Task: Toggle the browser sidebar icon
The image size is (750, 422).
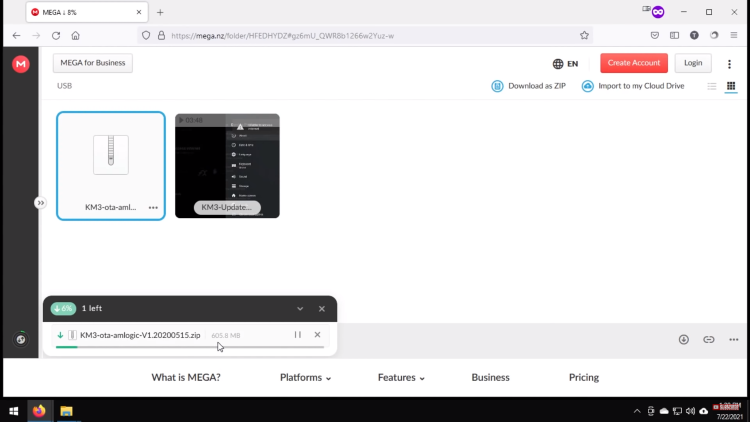Action: click(x=674, y=35)
